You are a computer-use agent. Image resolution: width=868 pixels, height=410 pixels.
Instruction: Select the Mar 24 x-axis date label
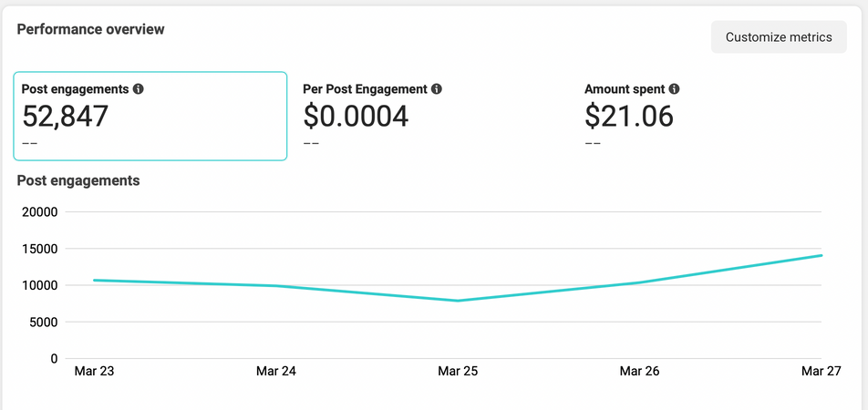click(276, 372)
